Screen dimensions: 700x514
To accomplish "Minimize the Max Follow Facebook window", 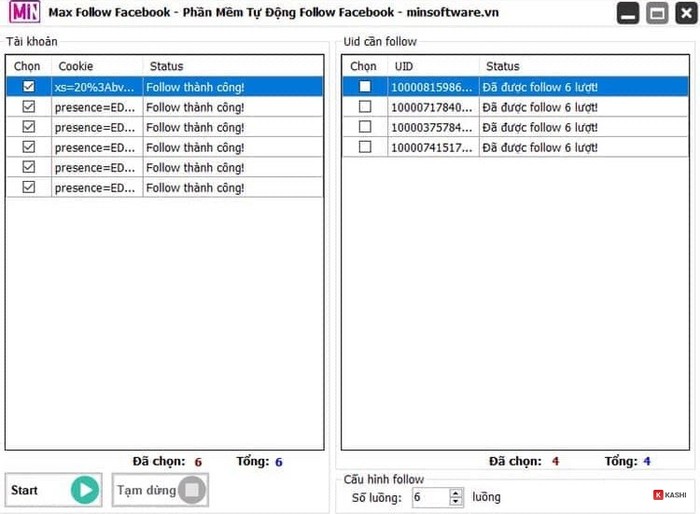I will 628,13.
